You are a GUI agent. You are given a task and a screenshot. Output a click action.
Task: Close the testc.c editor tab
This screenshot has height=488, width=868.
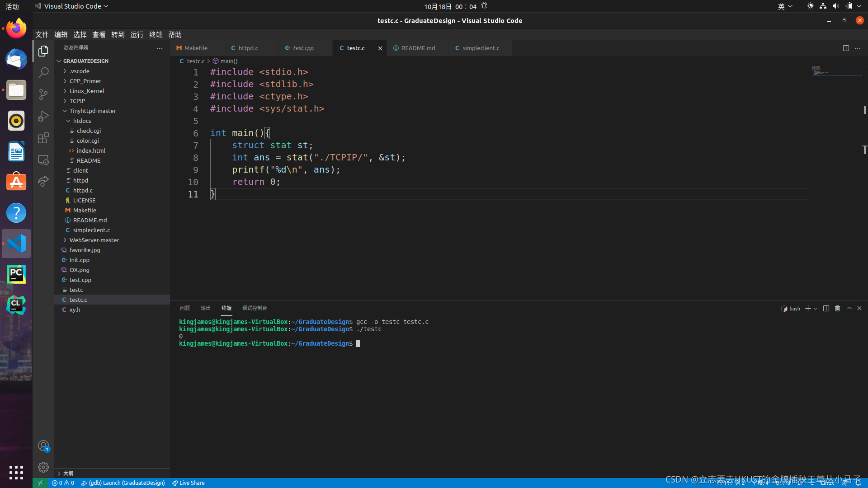tap(380, 48)
